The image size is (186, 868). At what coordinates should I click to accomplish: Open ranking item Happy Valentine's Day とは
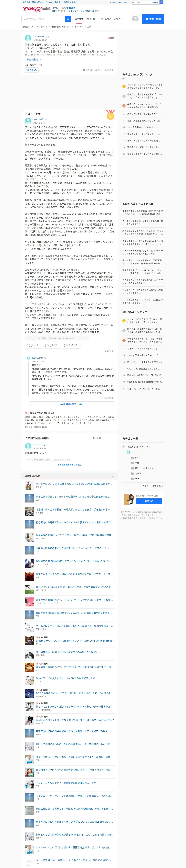(145, 355)
